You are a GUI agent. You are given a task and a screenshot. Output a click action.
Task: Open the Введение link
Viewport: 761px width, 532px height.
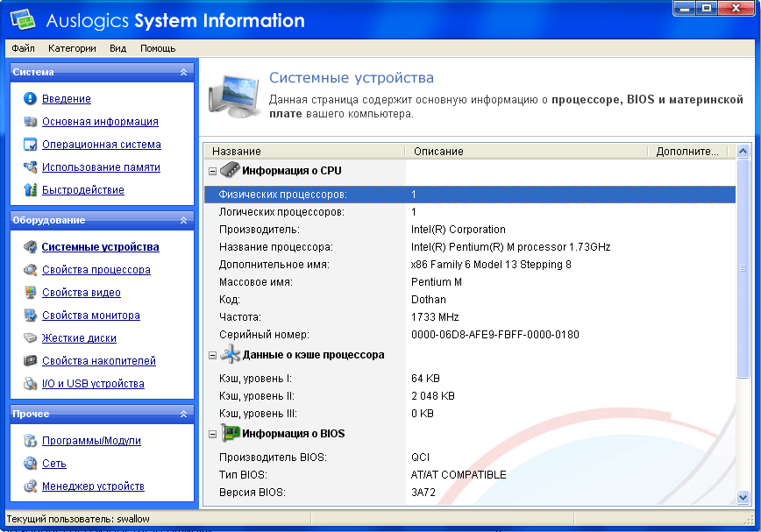coord(67,98)
